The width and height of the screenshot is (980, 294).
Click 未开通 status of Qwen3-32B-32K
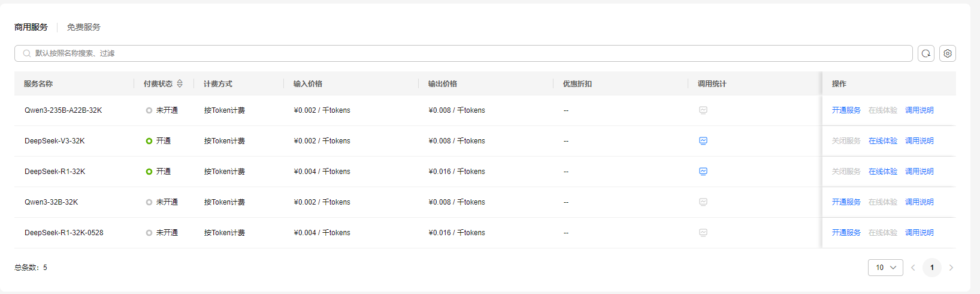162,202
